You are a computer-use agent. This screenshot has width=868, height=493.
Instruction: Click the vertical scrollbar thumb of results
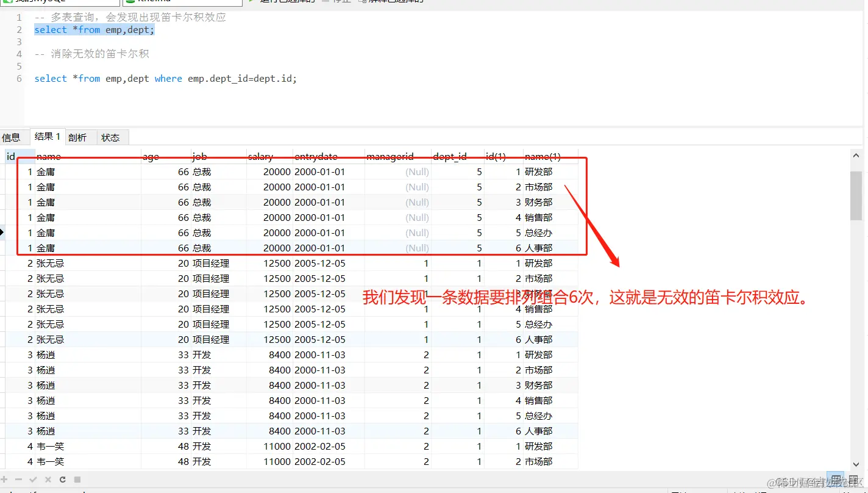point(856,195)
